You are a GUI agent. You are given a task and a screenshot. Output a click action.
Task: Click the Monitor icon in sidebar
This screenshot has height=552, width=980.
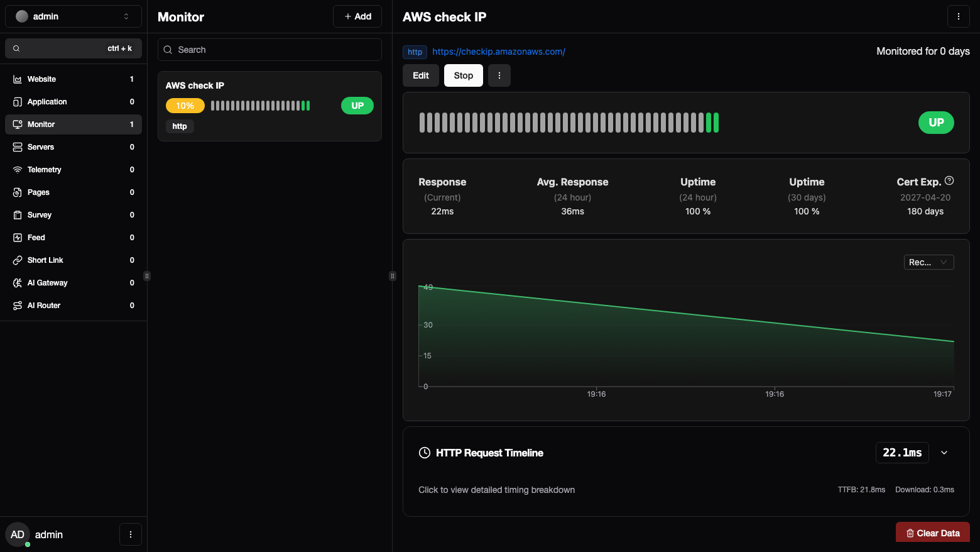18,124
